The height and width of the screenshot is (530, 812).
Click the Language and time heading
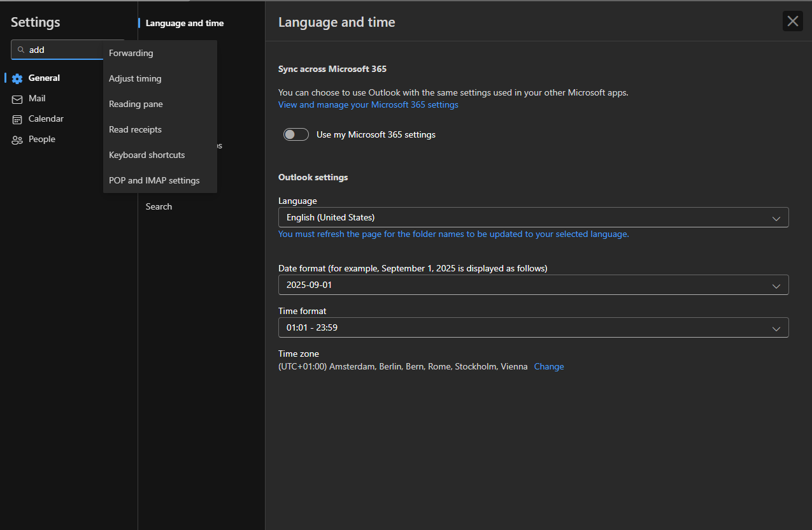pyautogui.click(x=337, y=22)
